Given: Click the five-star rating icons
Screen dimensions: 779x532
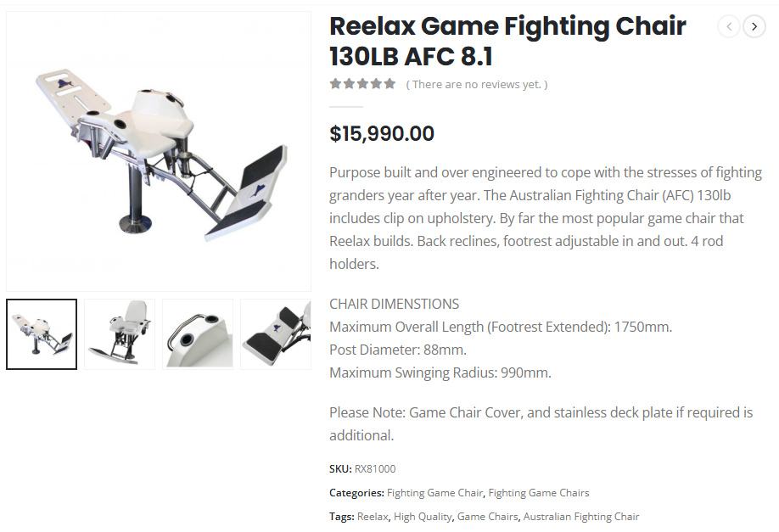Looking at the screenshot, I should click(362, 84).
